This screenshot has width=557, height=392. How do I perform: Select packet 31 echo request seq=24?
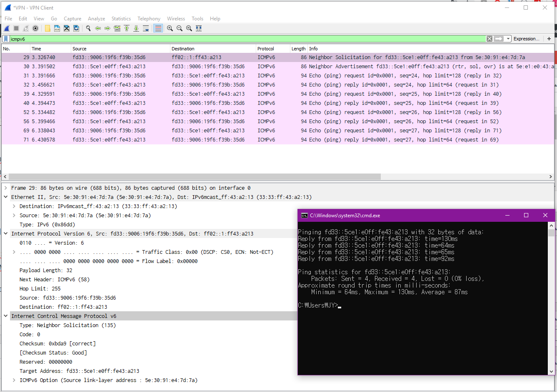click(x=278, y=76)
